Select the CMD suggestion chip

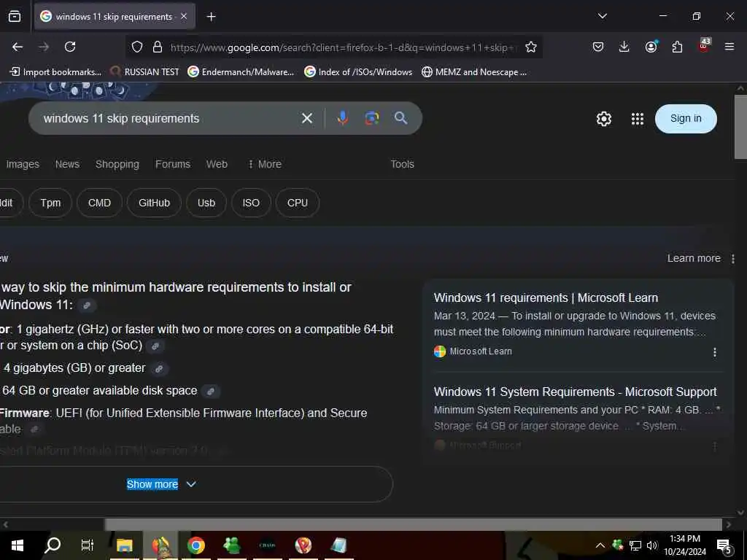[99, 203]
